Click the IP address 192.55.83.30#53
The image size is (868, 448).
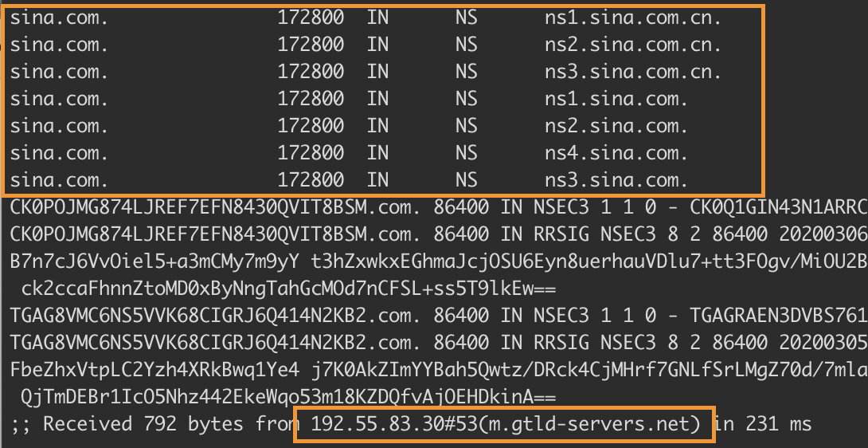(x=393, y=424)
